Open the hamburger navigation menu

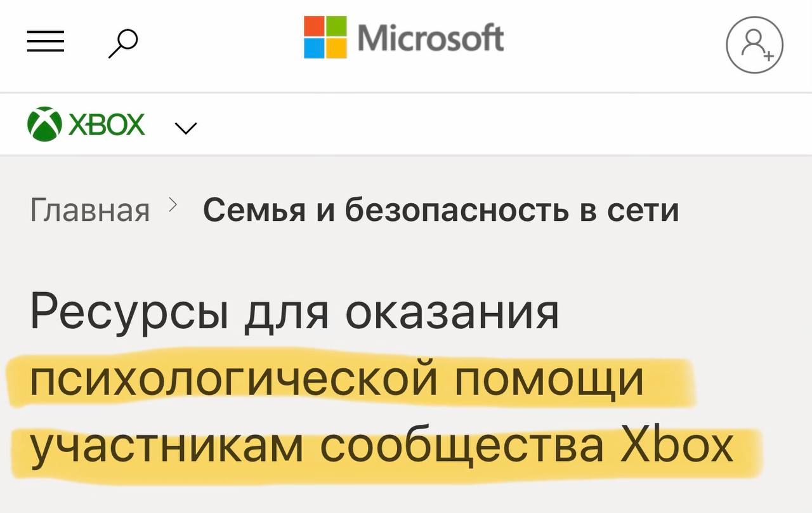[x=45, y=42]
